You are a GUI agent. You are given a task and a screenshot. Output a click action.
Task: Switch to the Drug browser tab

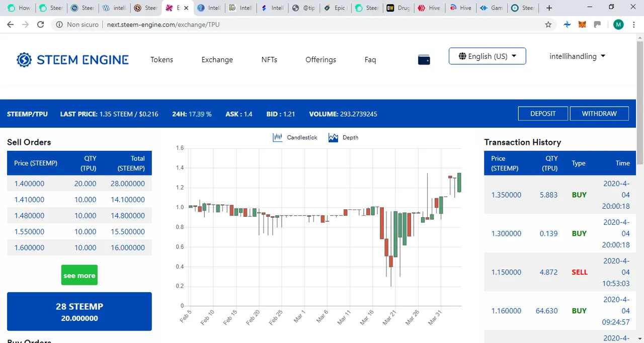398,8
